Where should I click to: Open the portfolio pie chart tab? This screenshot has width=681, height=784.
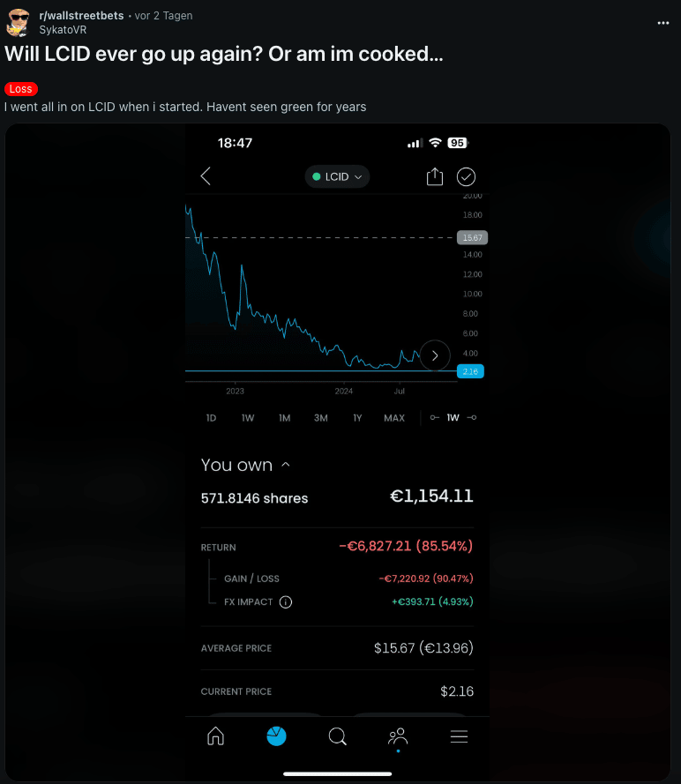point(277,736)
